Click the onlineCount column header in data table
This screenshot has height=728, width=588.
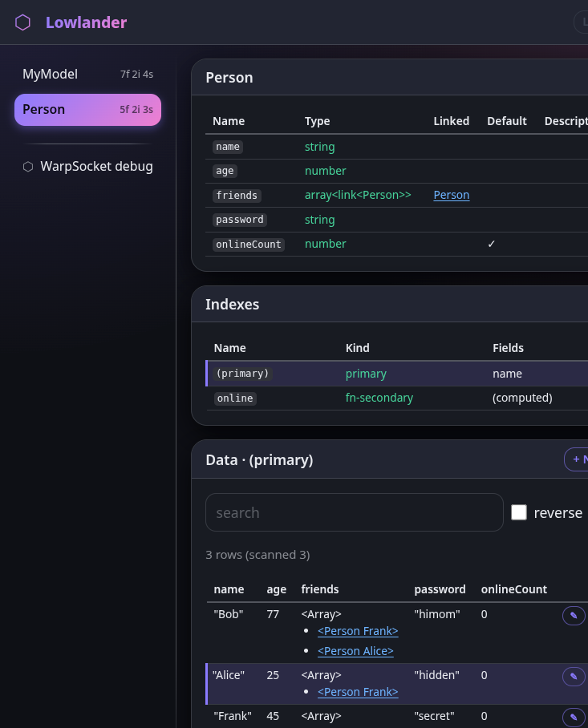[x=514, y=589]
